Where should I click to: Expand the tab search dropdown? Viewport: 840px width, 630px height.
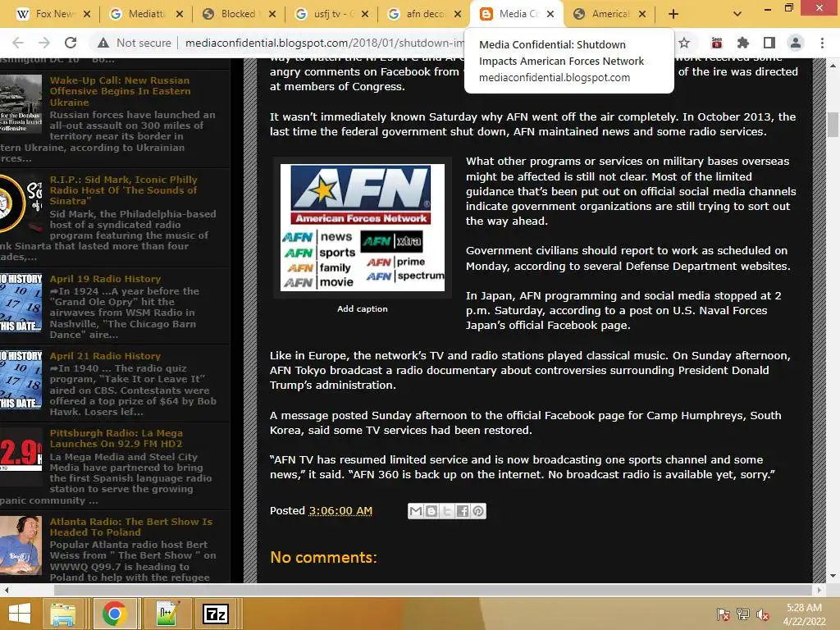click(x=737, y=14)
